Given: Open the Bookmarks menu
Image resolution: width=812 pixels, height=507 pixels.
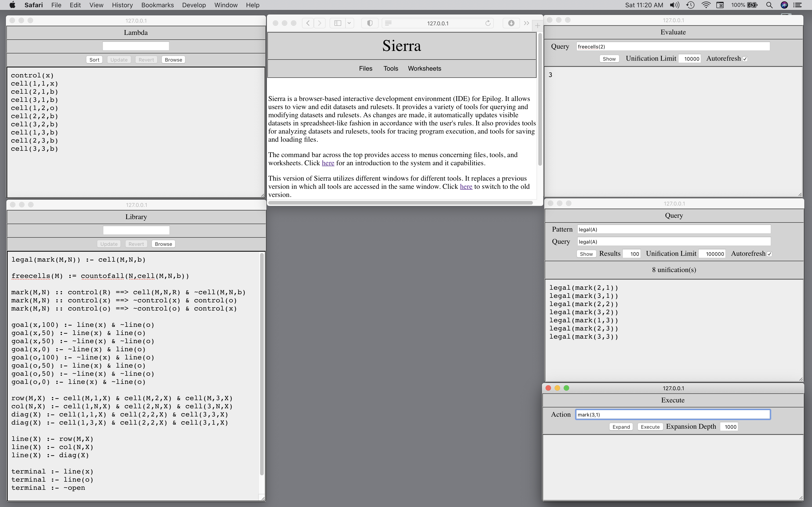Looking at the screenshot, I should click(157, 5).
